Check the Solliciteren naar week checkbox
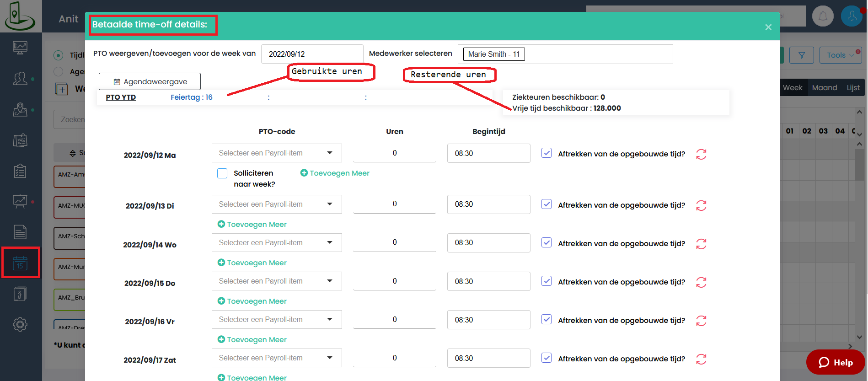Viewport: 868px width, 381px height. coord(222,173)
